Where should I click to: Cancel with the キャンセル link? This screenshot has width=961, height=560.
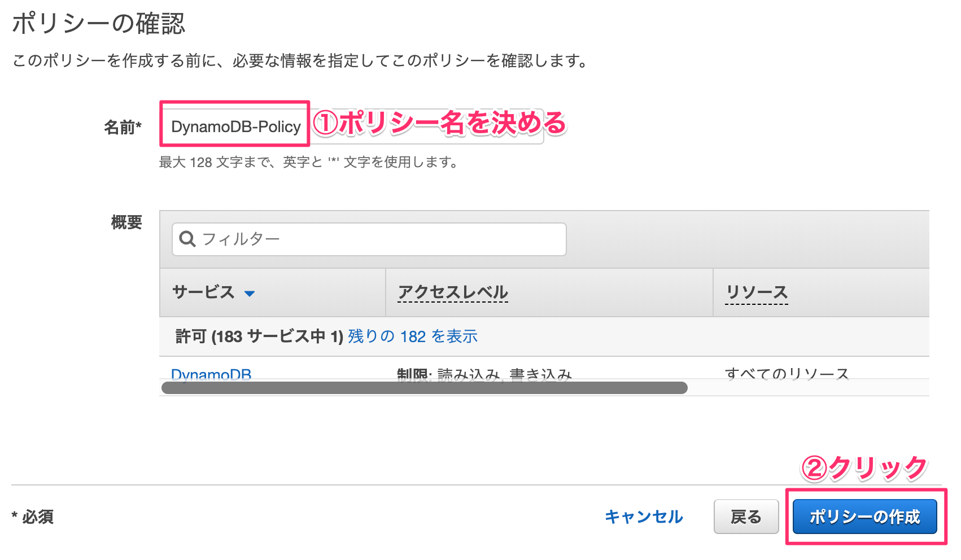click(644, 517)
